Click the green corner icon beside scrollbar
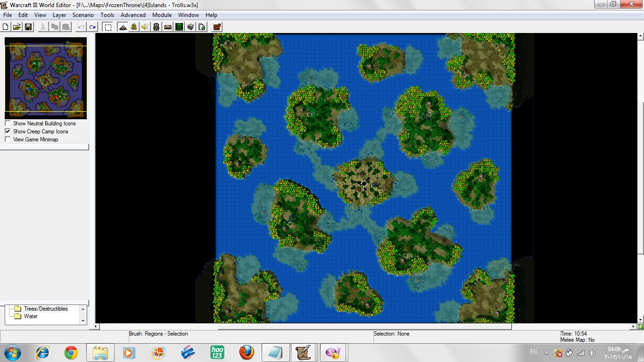Viewport: 644px width, 362px height. (x=640, y=326)
